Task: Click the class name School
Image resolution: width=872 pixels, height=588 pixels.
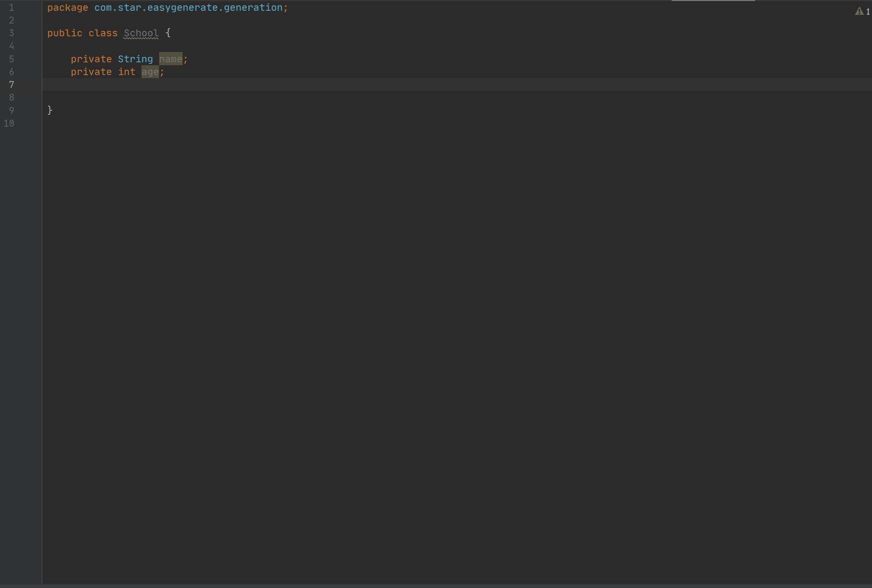Action: click(141, 33)
